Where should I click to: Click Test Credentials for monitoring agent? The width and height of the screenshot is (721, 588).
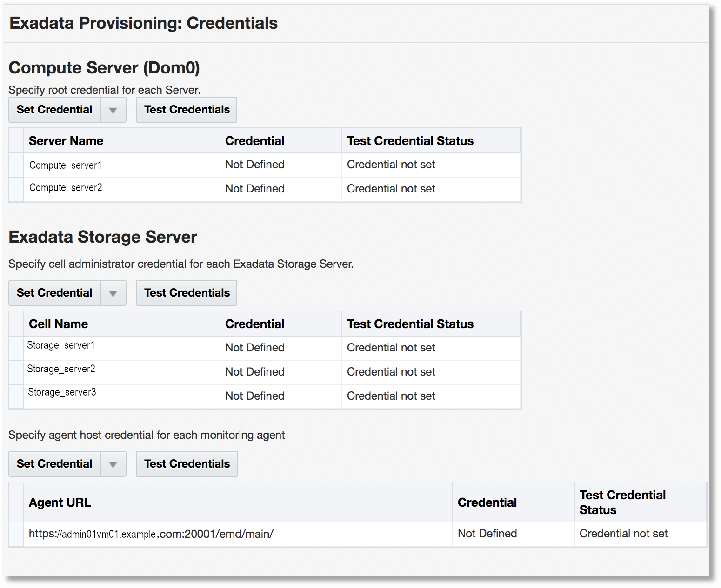[187, 464]
